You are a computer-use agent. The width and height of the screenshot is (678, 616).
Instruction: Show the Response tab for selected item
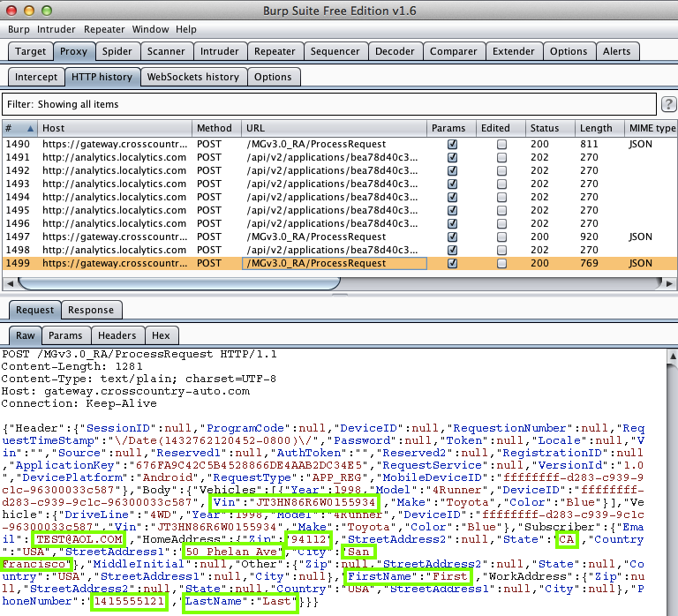(x=90, y=310)
